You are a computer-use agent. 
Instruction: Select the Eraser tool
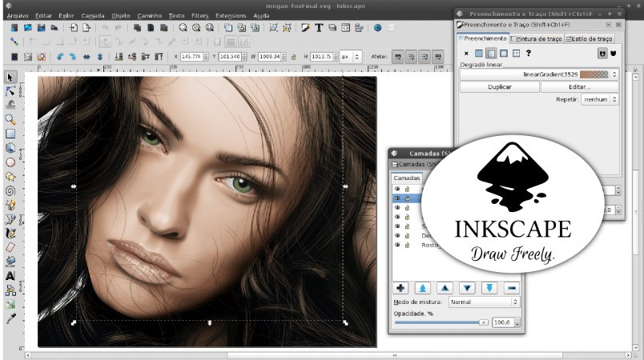pos(10,247)
